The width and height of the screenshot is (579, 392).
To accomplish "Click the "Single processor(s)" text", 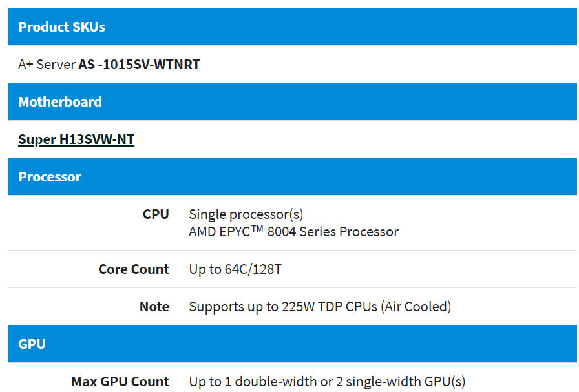I will [x=246, y=214].
